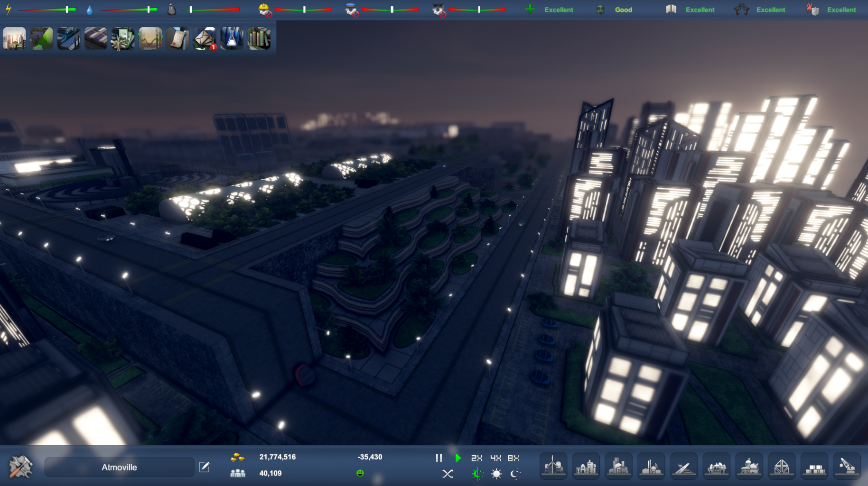This screenshot has height=486, width=868.
Task: Click the gold coins treasury icon
Action: coord(237,457)
